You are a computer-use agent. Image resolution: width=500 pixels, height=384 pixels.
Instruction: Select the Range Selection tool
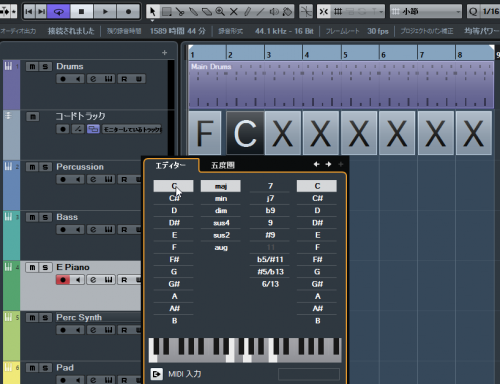point(166,12)
